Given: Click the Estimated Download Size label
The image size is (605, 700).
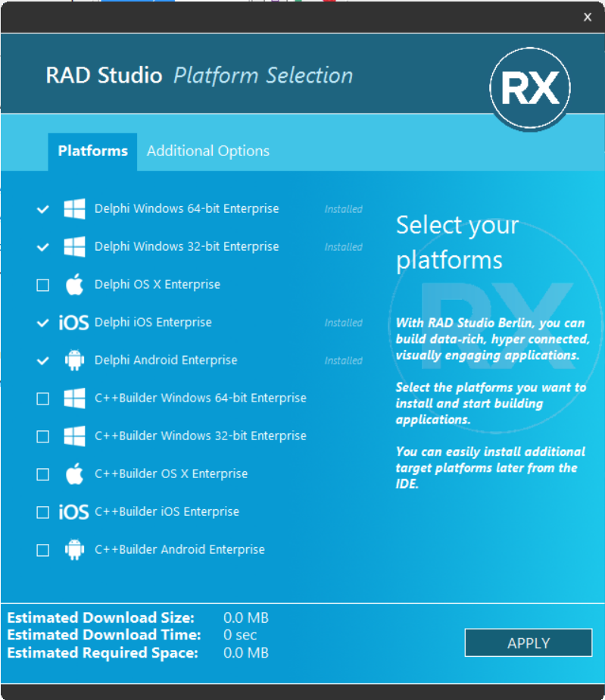Looking at the screenshot, I should [x=101, y=618].
